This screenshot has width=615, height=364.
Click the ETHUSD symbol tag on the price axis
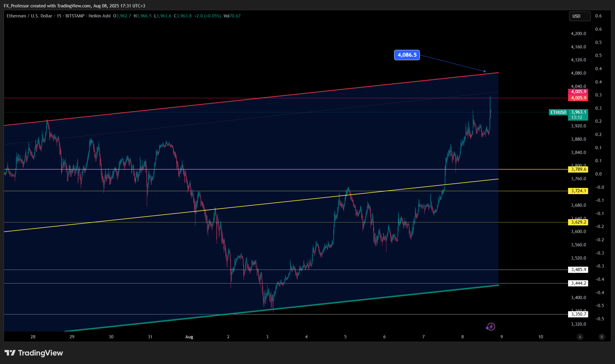coord(558,112)
